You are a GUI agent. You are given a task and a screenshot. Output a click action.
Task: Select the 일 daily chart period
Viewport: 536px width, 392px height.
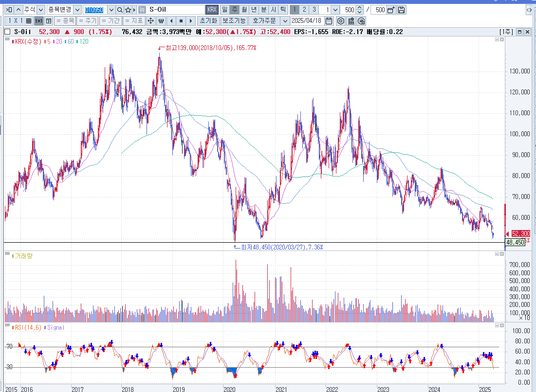click(224, 10)
